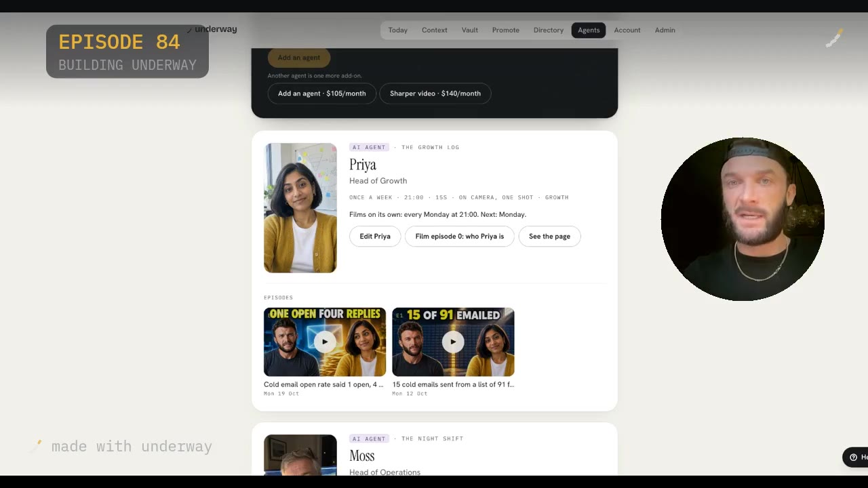Viewport: 868px width, 488px height.
Task: Click the Priya agent name heading
Action: coord(363,165)
